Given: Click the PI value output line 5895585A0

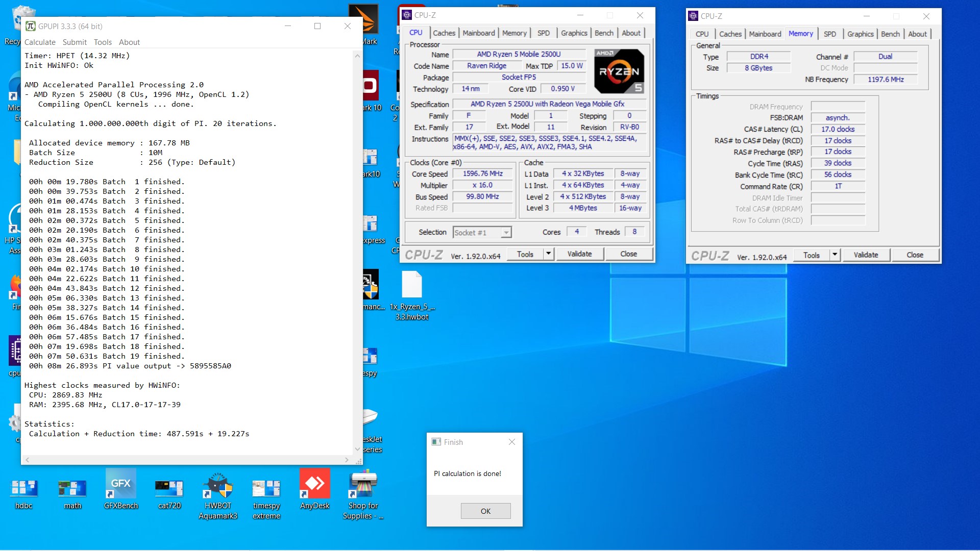Looking at the screenshot, I should point(130,366).
